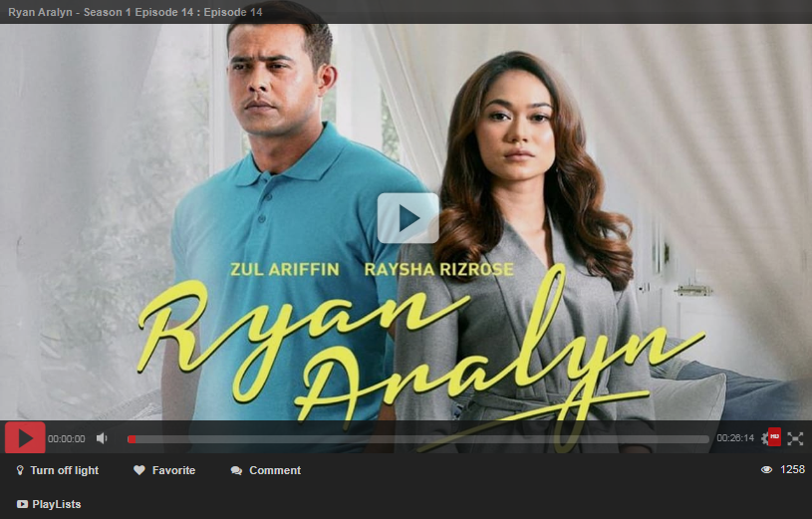
Task: Add this episode to Favorite
Action: click(x=164, y=470)
